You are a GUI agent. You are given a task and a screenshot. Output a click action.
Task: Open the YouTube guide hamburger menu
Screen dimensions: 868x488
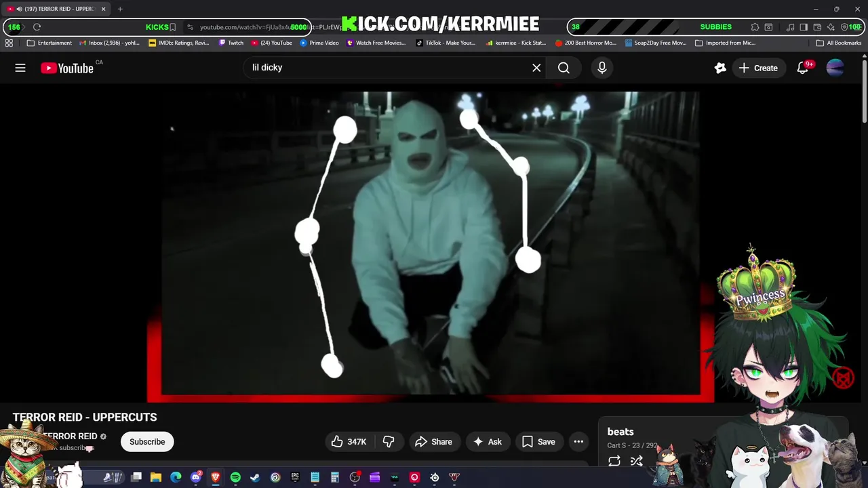(20, 68)
